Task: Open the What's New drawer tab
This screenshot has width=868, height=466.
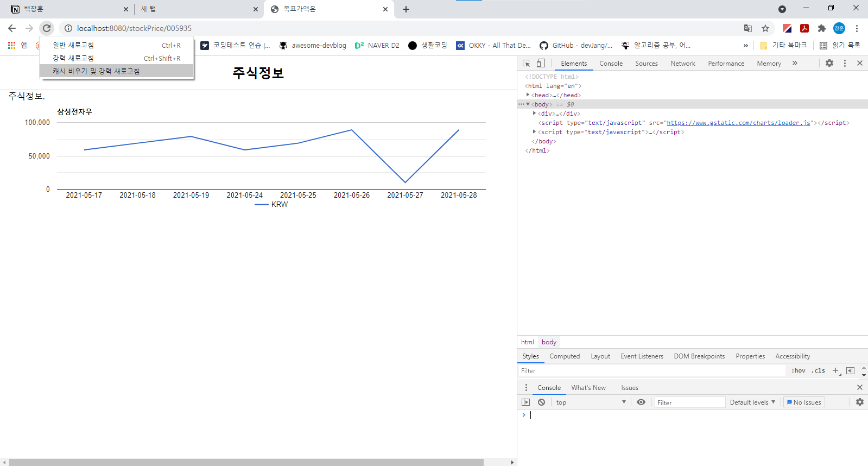Action: pyautogui.click(x=588, y=388)
